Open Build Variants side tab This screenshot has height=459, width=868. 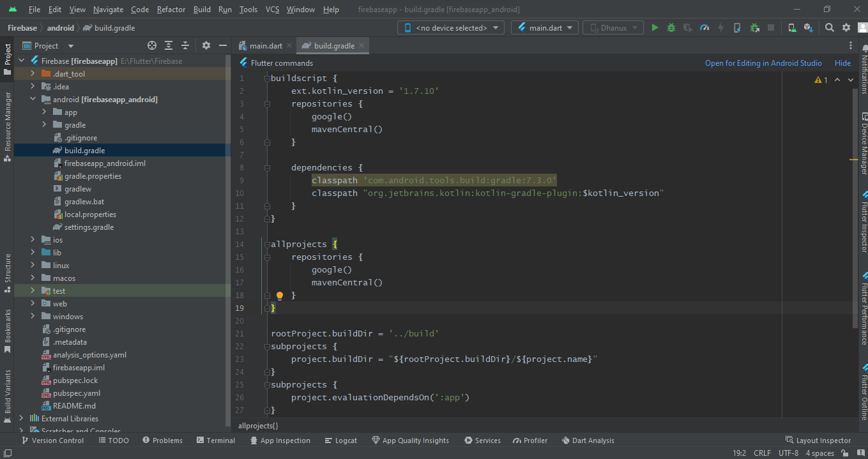(8, 395)
